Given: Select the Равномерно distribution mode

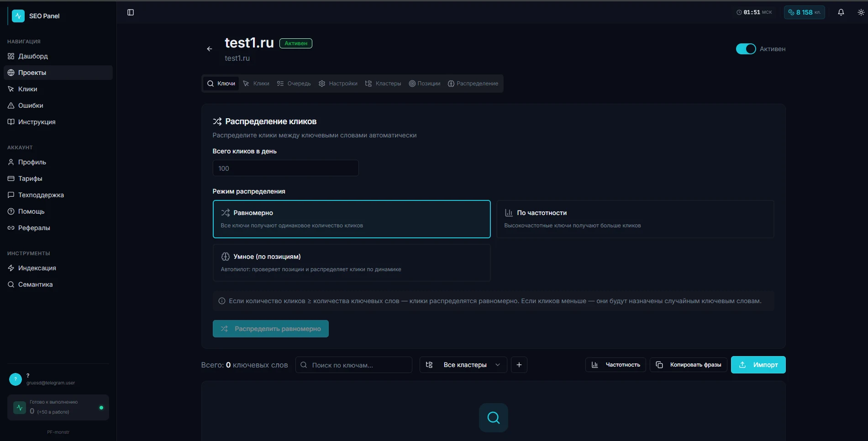Looking at the screenshot, I should click(352, 219).
